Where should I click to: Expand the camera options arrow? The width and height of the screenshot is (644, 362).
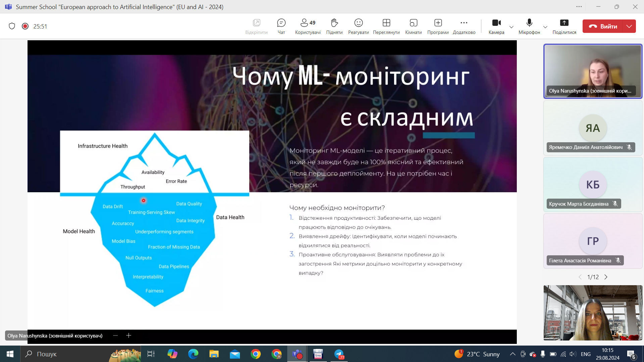511,27
